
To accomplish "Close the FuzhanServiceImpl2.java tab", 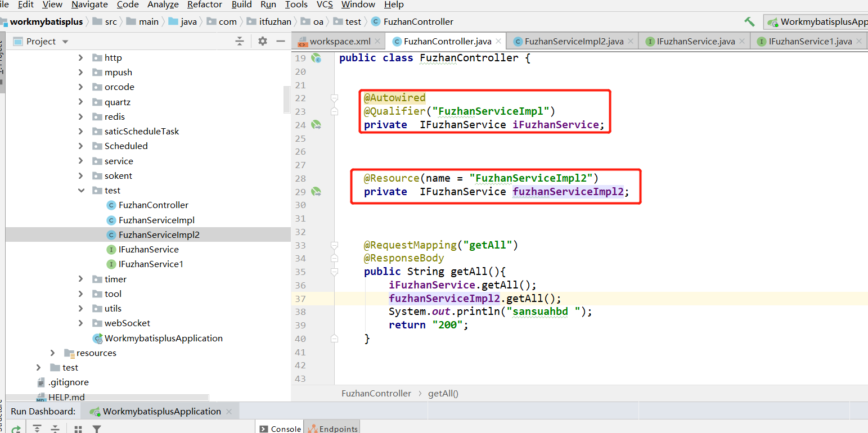I will tap(630, 41).
